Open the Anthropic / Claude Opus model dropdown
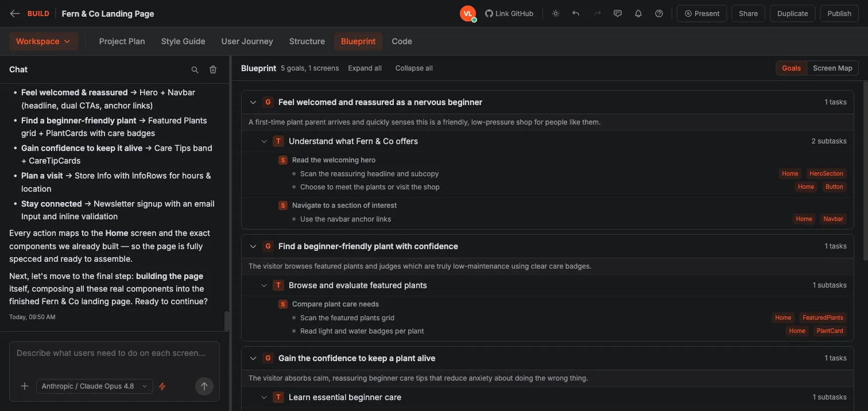 pos(95,386)
